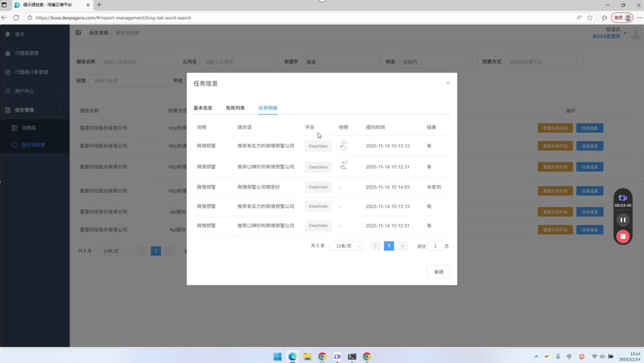
Task: Toggle the sidebar collapse hamburger icon
Action: point(78,33)
